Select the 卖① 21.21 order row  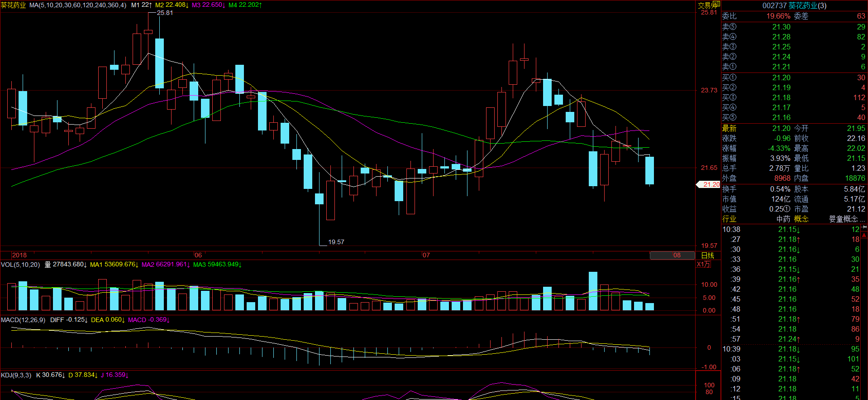click(794, 67)
